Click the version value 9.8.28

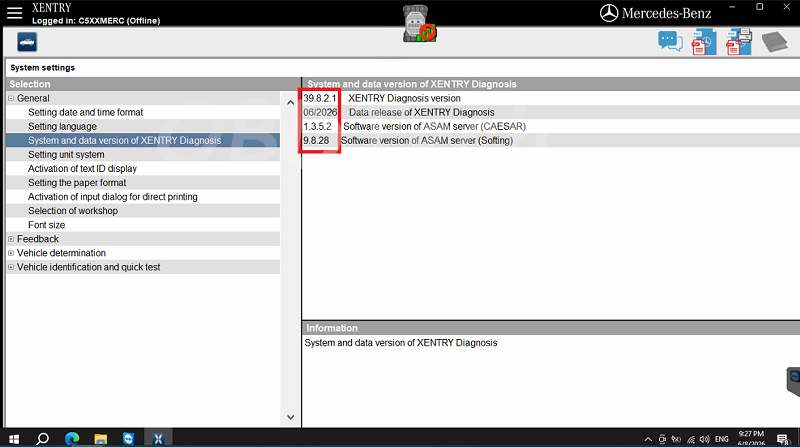[x=316, y=140]
